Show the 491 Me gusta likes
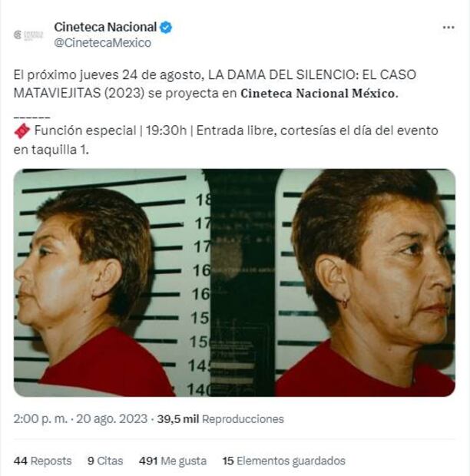470x476 pixels. coord(173,461)
